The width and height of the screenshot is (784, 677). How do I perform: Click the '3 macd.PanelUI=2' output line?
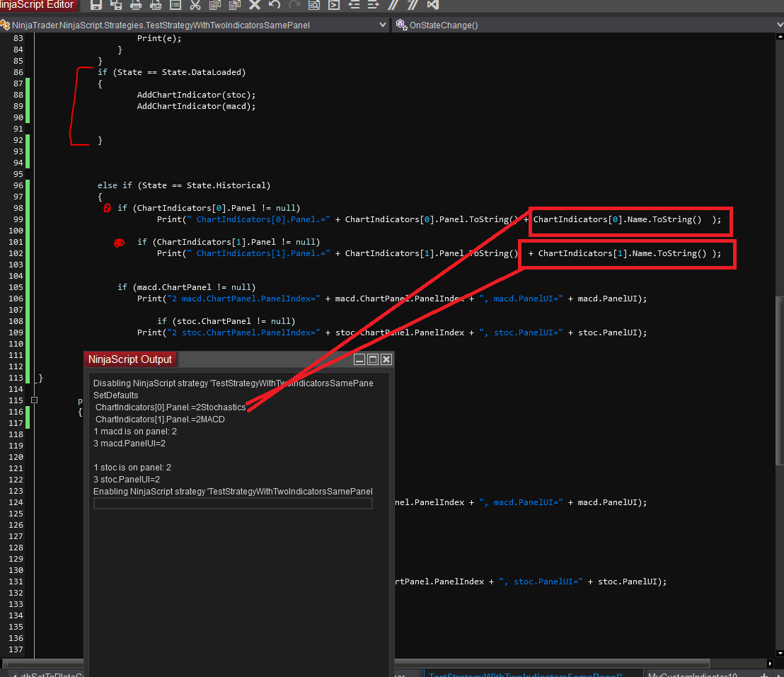pos(129,443)
